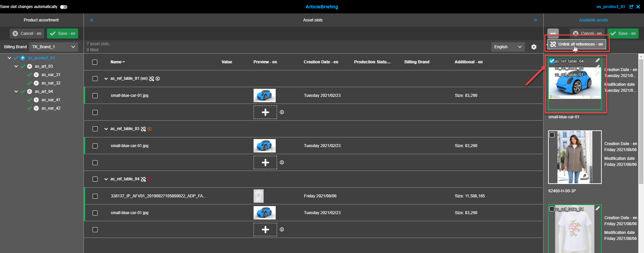The width and height of the screenshot is (644, 253).
Task: Click open-in-new-window icon beside as_product_03
Action: 631,7
